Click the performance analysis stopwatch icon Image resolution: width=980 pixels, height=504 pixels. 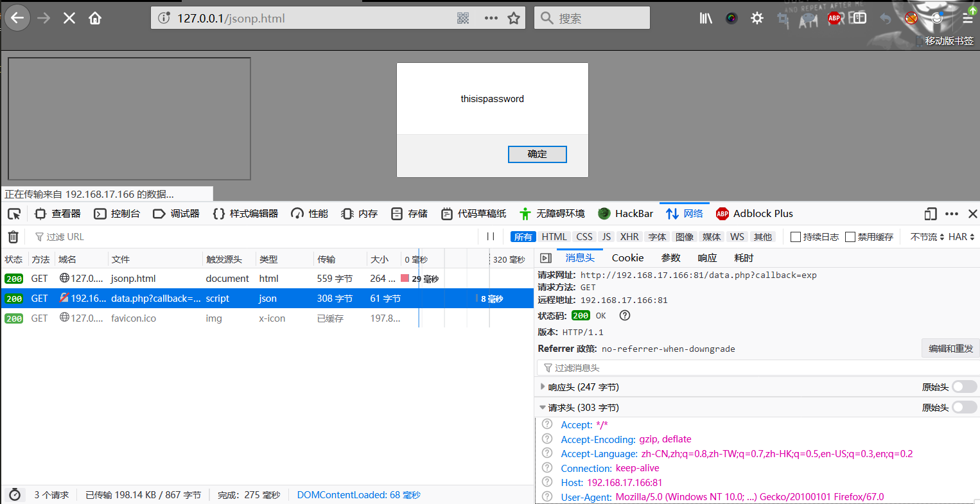(15, 495)
